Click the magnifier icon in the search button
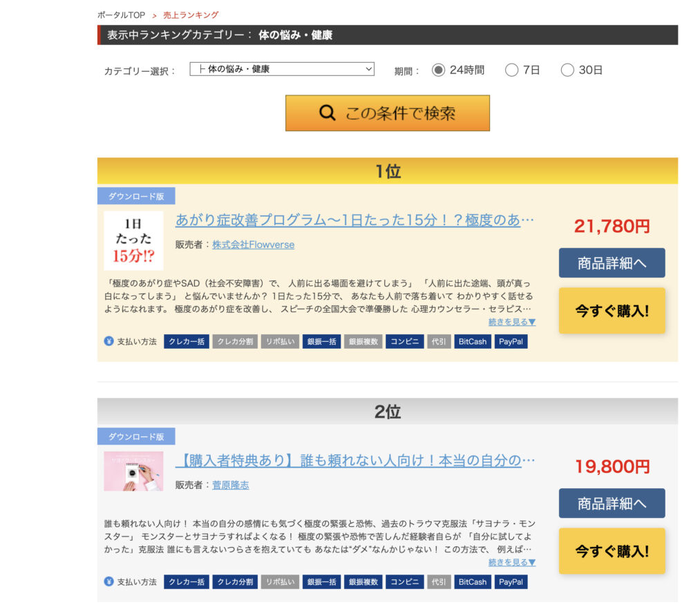 point(328,113)
